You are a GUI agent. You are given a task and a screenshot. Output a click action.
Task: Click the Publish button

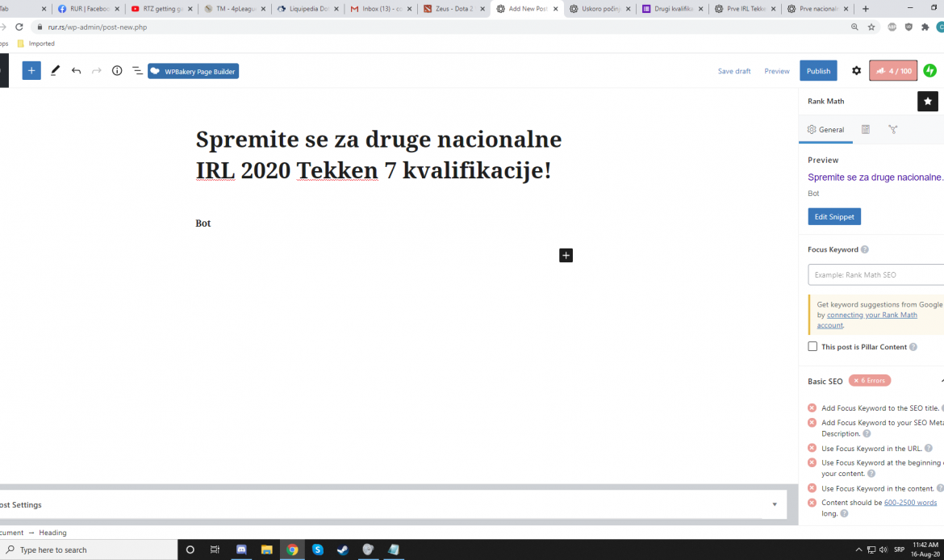point(818,71)
